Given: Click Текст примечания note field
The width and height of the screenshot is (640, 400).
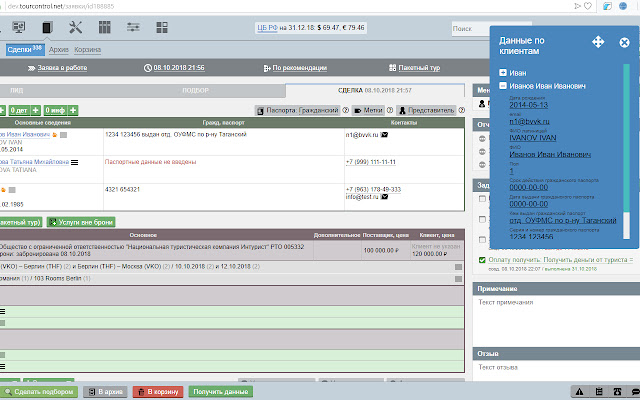Looking at the screenshot, I should click(x=556, y=320).
